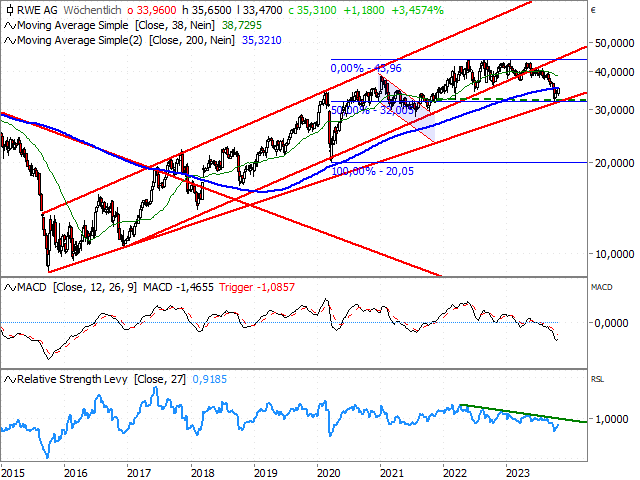Click the Relative Strength Levy [Close, 27] label
640x480 pixels.
click(101, 379)
